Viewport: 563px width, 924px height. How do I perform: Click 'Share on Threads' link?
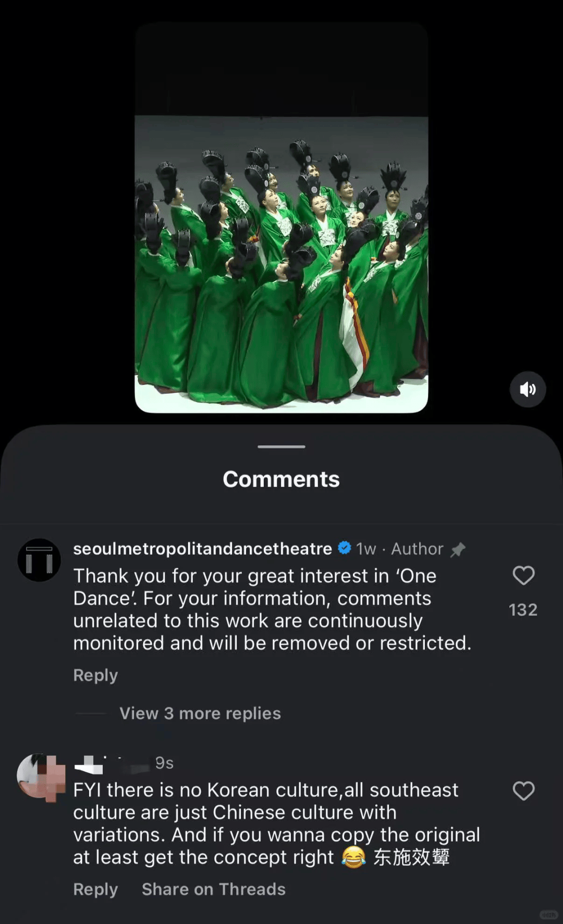[214, 889]
